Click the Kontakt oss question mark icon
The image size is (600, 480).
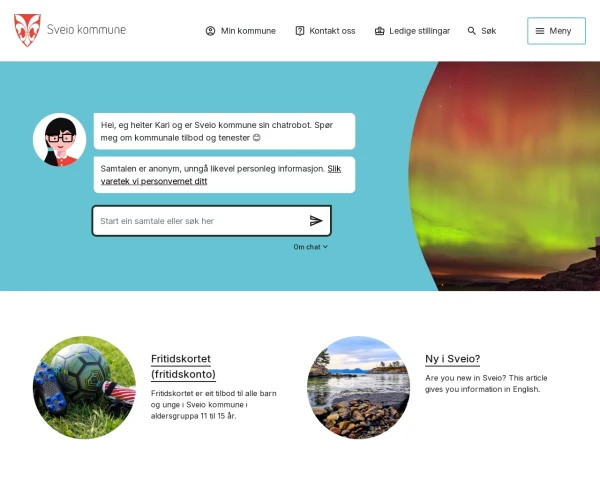(300, 31)
